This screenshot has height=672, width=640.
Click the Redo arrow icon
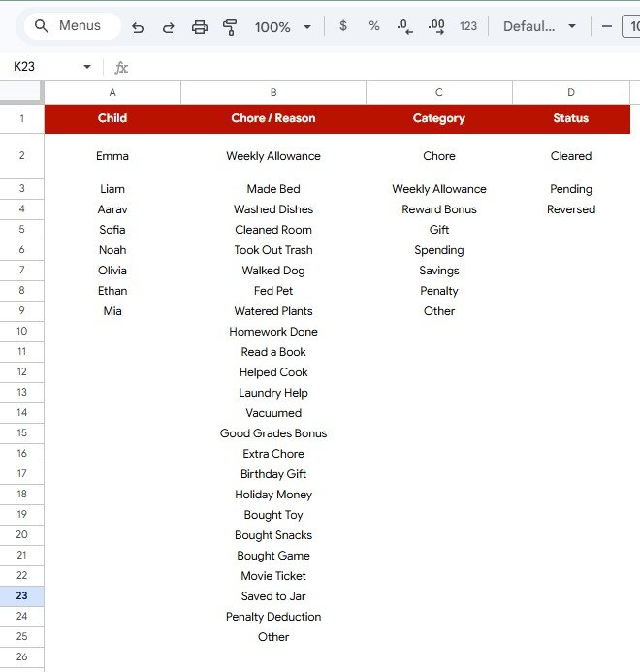pyautogui.click(x=169, y=27)
